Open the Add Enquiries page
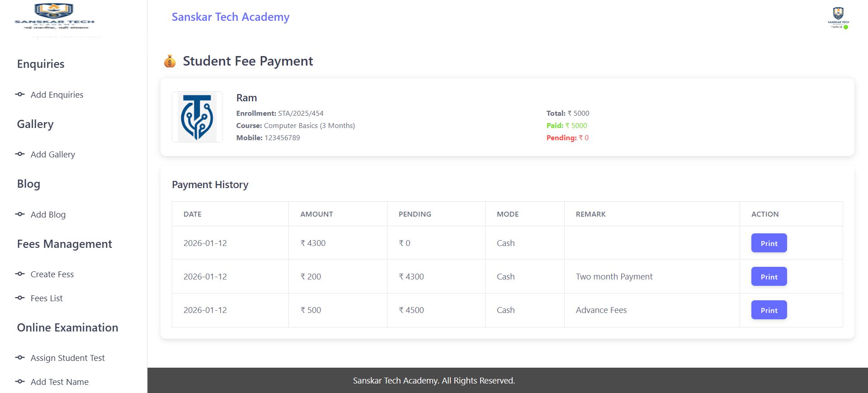This screenshot has height=393, width=868. tap(57, 95)
